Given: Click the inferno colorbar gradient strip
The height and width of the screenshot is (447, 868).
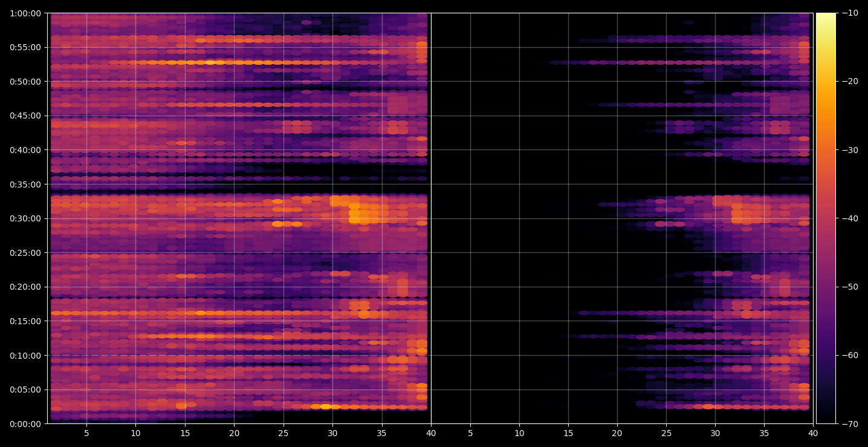Looking at the screenshot, I should click(x=826, y=218).
